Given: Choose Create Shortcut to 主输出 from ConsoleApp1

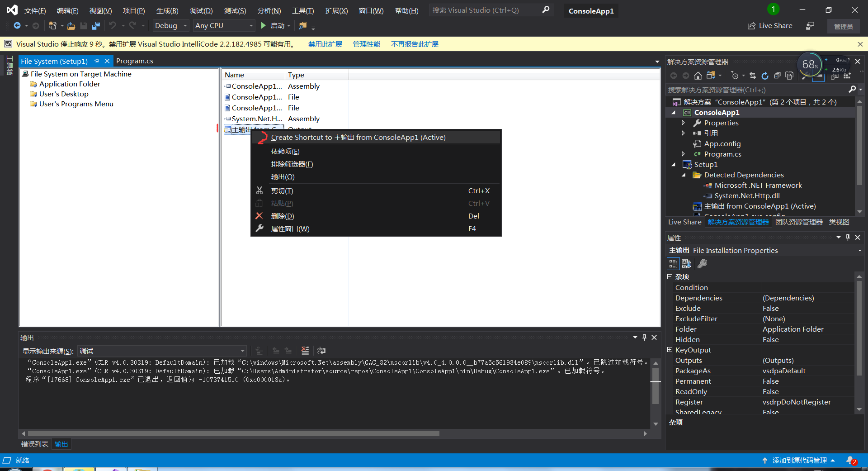Looking at the screenshot, I should click(376, 138).
